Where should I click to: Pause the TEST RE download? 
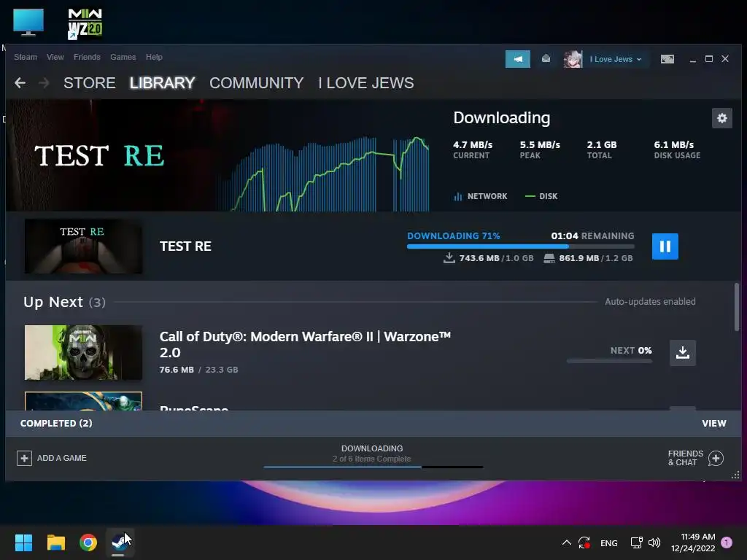pos(665,246)
